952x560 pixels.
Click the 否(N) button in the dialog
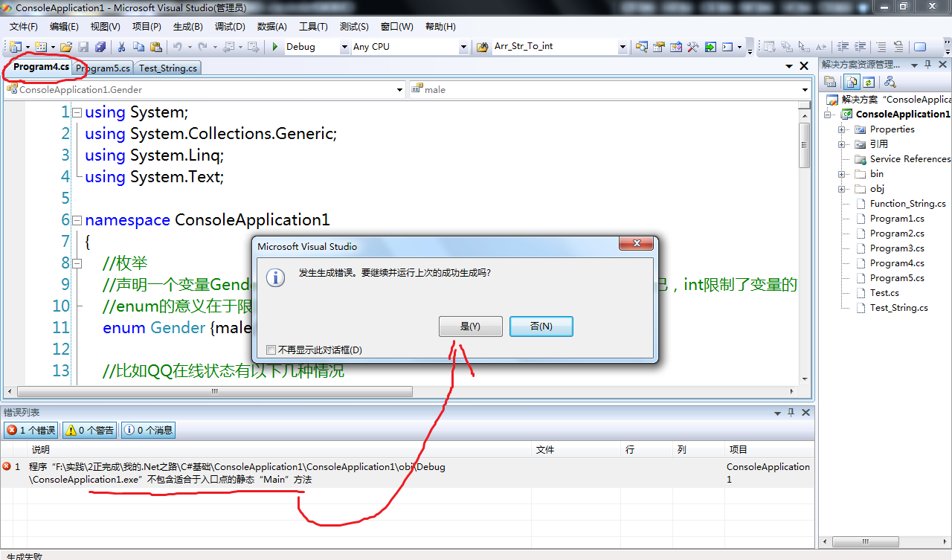pyautogui.click(x=541, y=326)
